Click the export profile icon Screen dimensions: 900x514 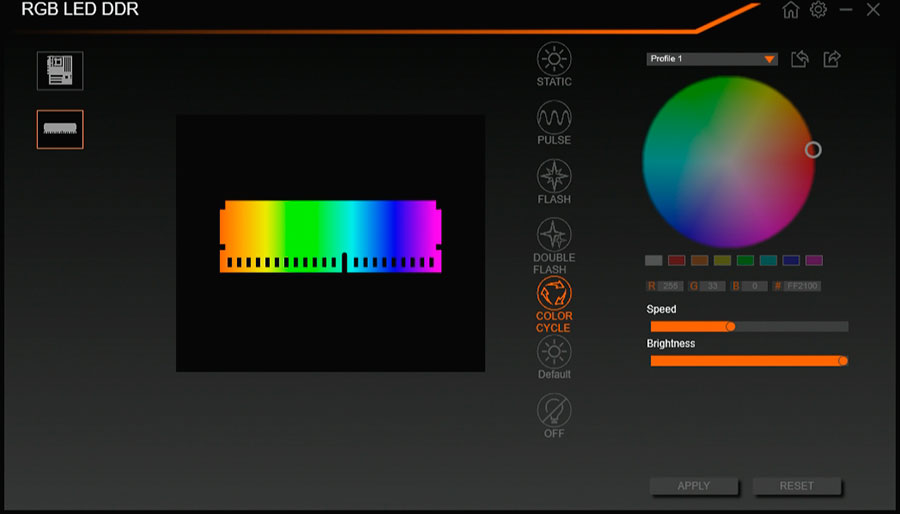(x=832, y=59)
